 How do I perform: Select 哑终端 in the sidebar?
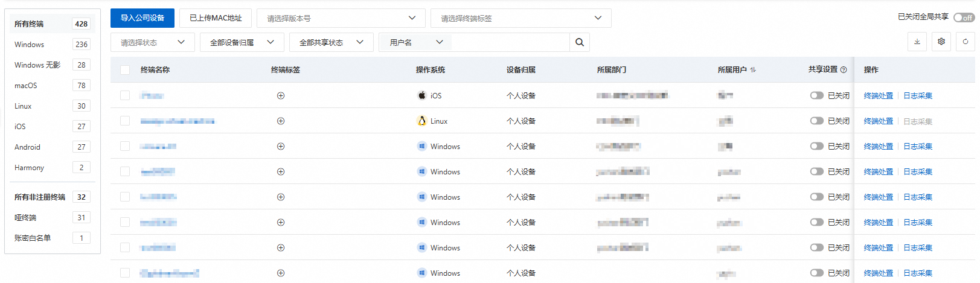(52, 217)
